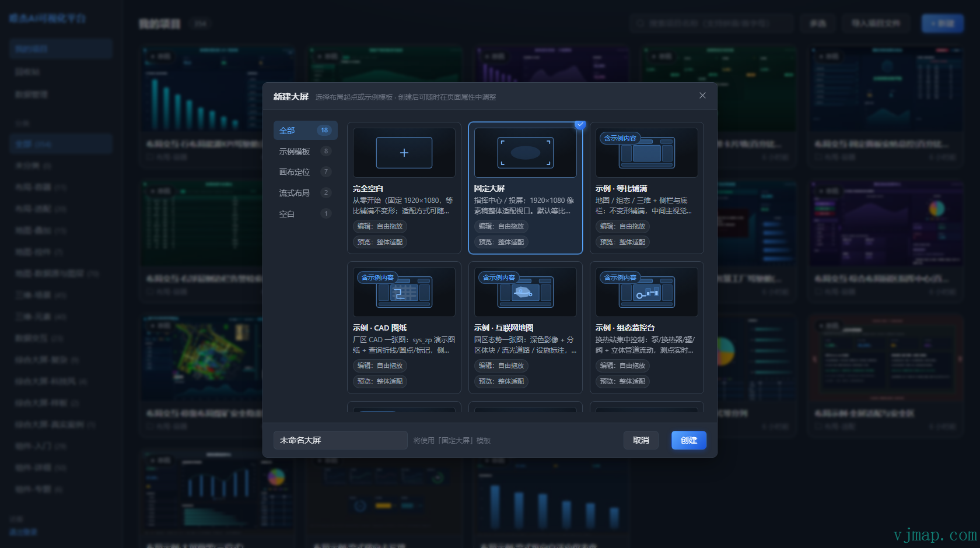The image size is (980, 548).
Task: Click description starting 换热站集中控制
Action: tap(645, 345)
